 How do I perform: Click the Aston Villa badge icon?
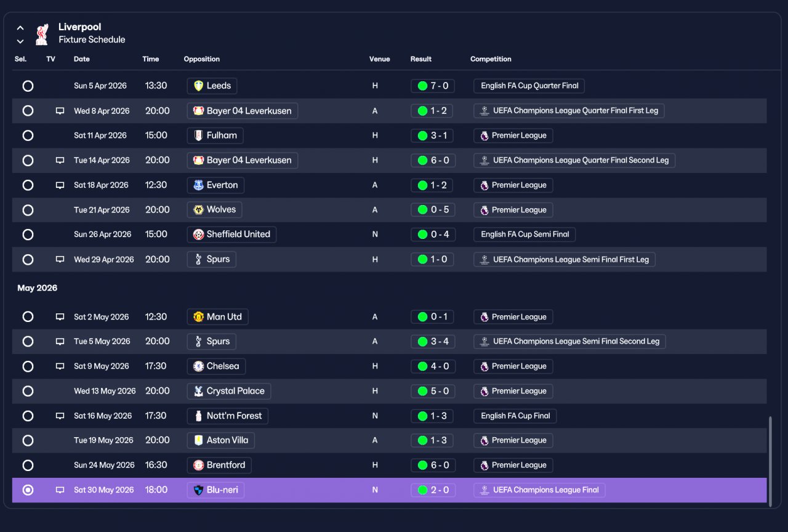(x=198, y=440)
